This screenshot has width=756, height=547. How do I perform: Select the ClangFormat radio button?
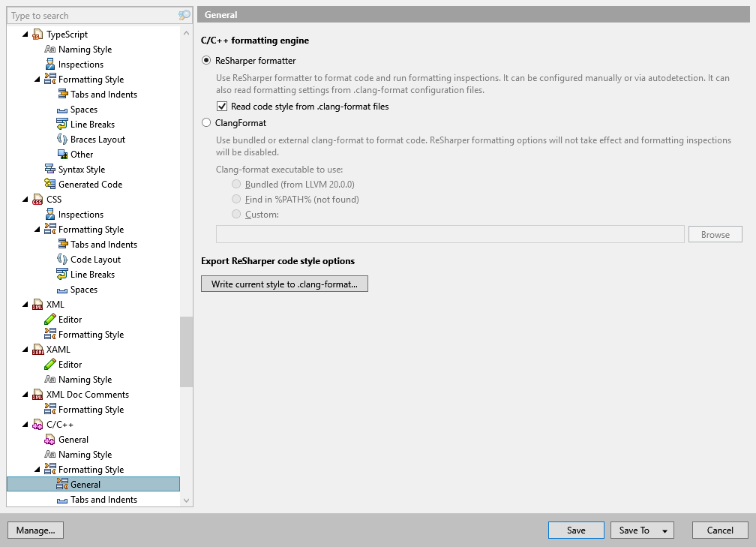pyautogui.click(x=206, y=122)
